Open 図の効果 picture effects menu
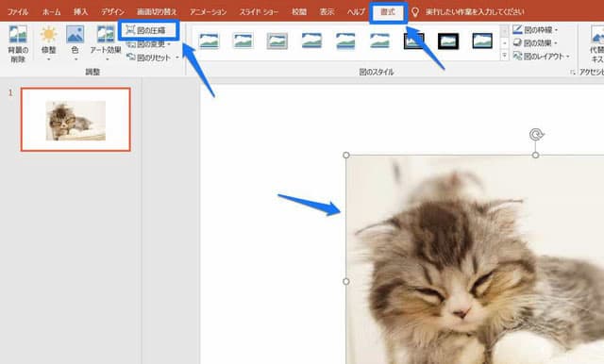The height and width of the screenshot is (364, 604). (x=535, y=42)
